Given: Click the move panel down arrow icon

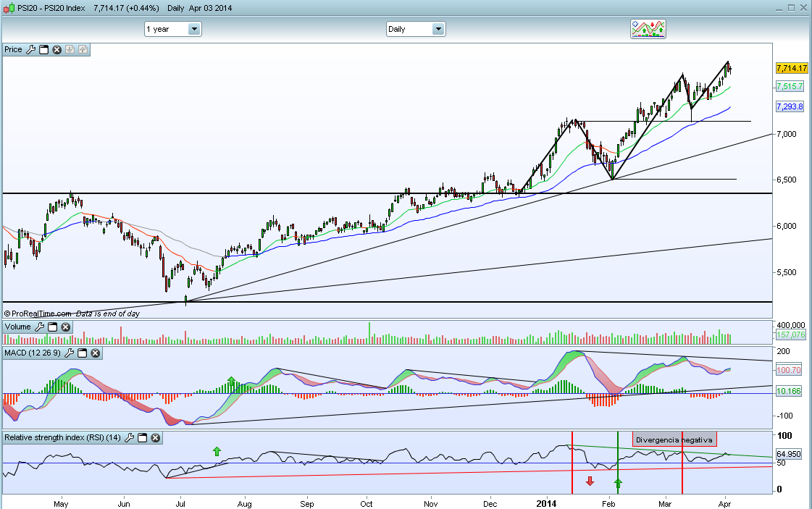Looking at the screenshot, I should (70, 50).
